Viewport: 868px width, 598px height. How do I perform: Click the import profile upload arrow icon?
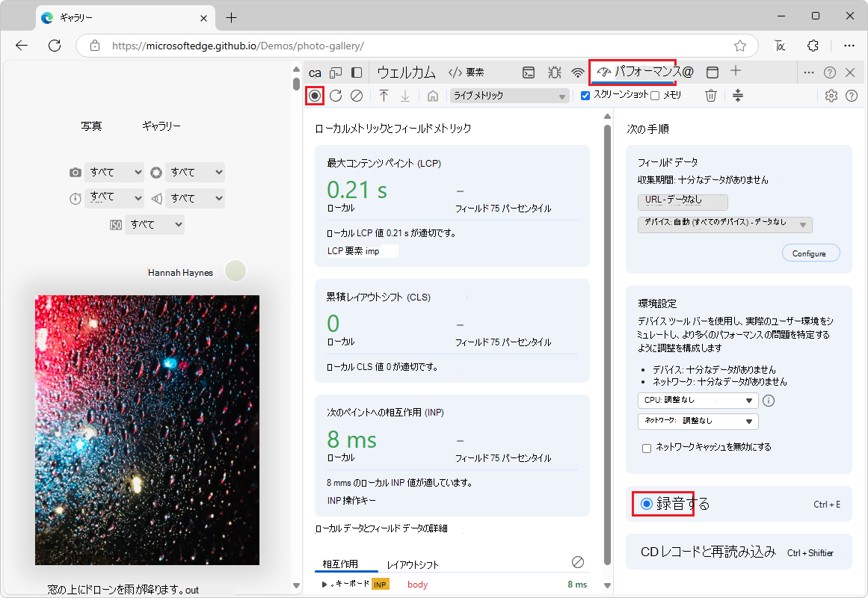pos(384,95)
